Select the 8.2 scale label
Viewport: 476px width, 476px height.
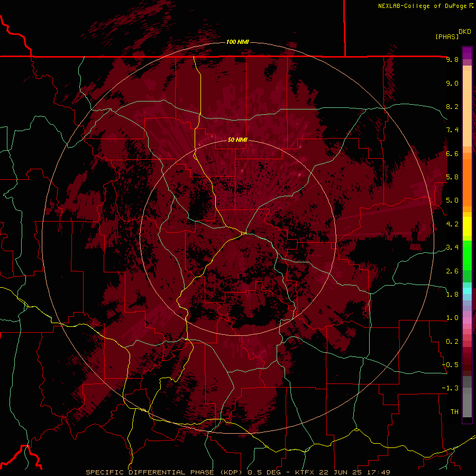coord(452,106)
